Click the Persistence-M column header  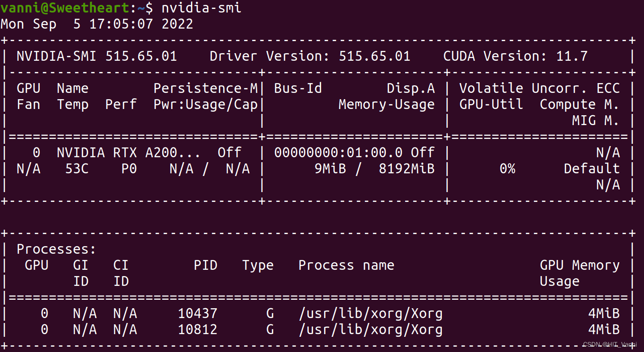tap(206, 88)
